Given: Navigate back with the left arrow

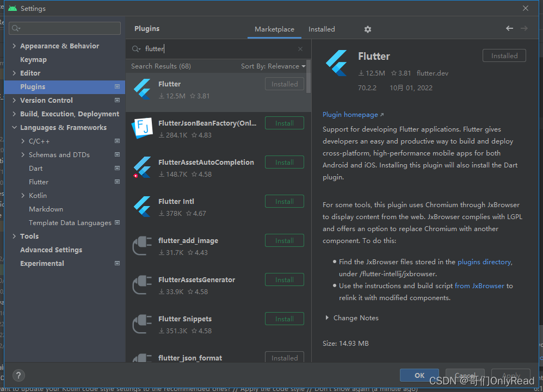Looking at the screenshot, I should point(509,28).
